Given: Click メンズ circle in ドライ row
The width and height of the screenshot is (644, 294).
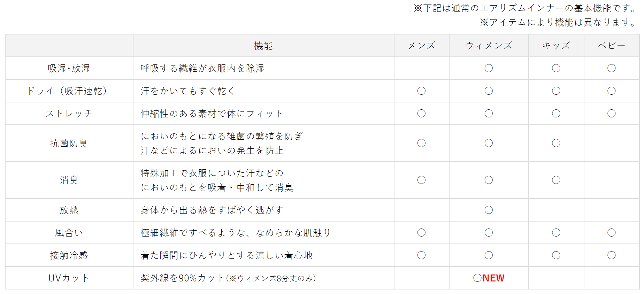Looking at the screenshot, I should click(x=421, y=91).
